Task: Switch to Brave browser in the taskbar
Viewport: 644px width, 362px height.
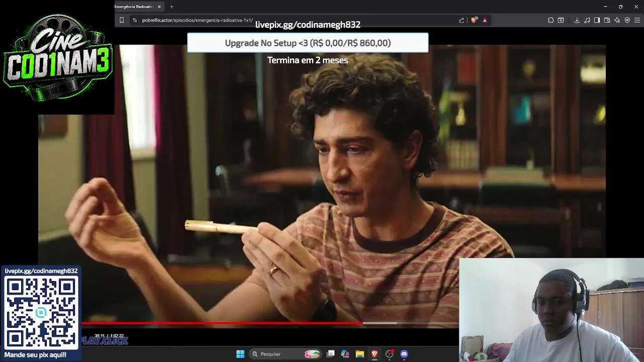Action: (374, 354)
